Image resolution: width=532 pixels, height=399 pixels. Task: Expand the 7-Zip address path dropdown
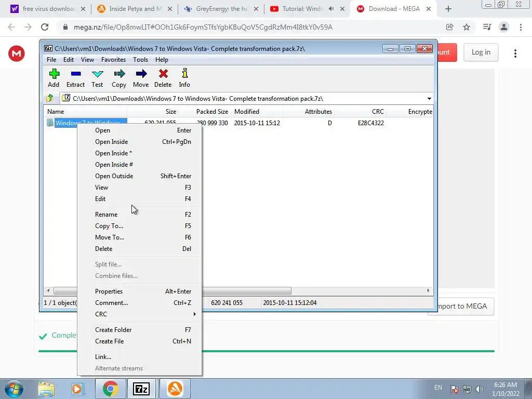click(x=429, y=99)
